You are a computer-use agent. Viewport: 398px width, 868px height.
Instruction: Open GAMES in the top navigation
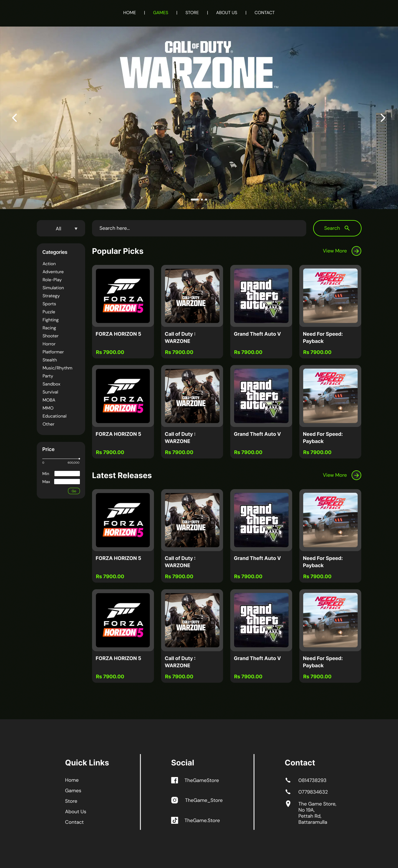click(161, 13)
